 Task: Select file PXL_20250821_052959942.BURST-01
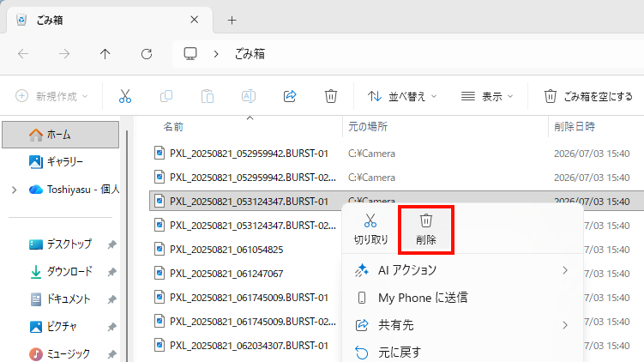click(x=249, y=154)
